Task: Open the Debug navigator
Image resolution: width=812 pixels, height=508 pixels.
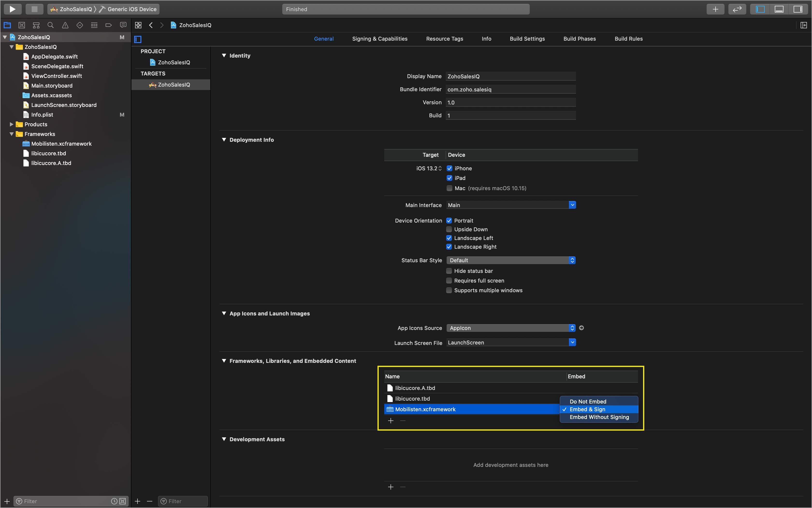Action: [94, 25]
